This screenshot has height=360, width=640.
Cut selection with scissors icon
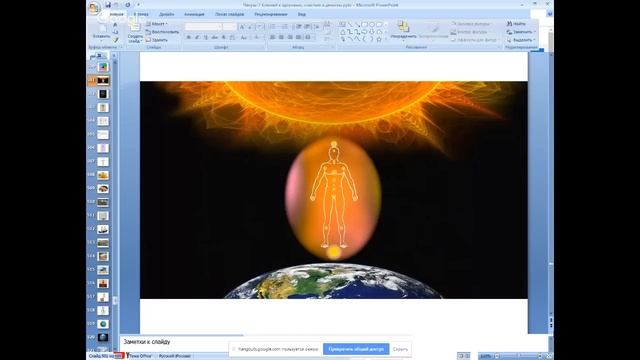click(x=115, y=25)
